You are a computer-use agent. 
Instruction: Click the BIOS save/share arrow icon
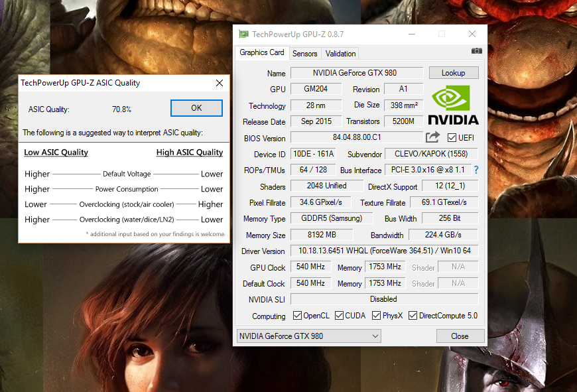pos(432,137)
